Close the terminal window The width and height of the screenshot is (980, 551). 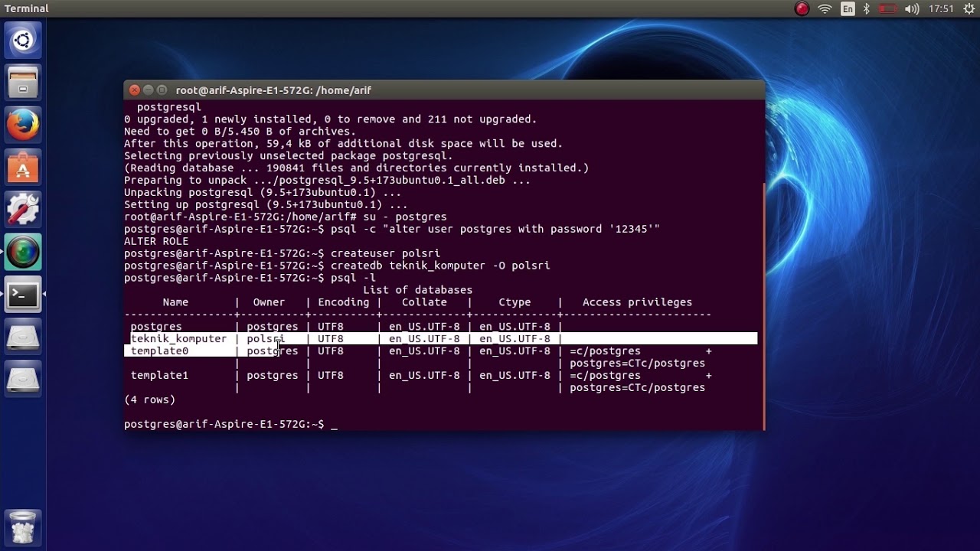click(135, 90)
